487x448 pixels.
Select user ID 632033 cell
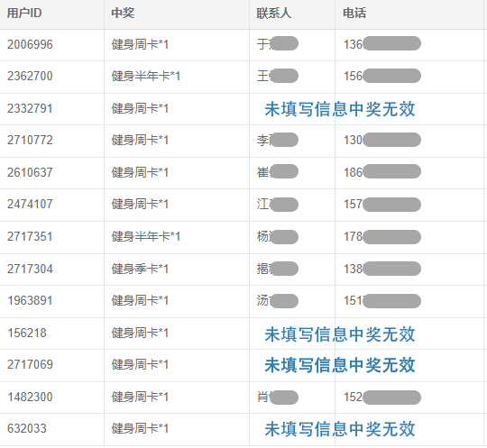27,429
